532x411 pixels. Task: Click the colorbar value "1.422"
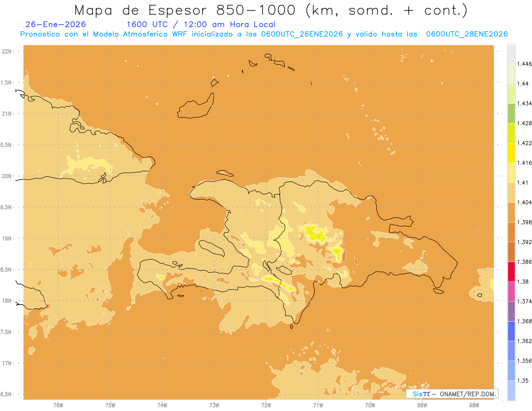524,143
